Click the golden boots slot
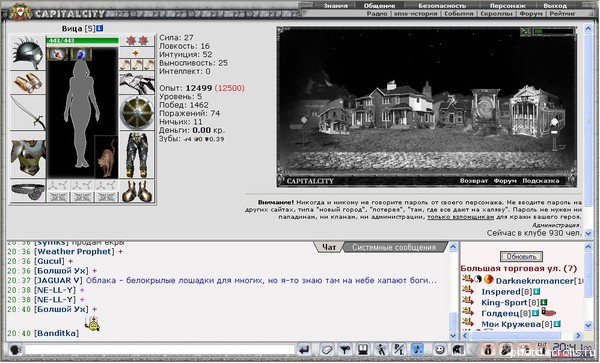The width and height of the screenshot is (600, 363). point(137,190)
